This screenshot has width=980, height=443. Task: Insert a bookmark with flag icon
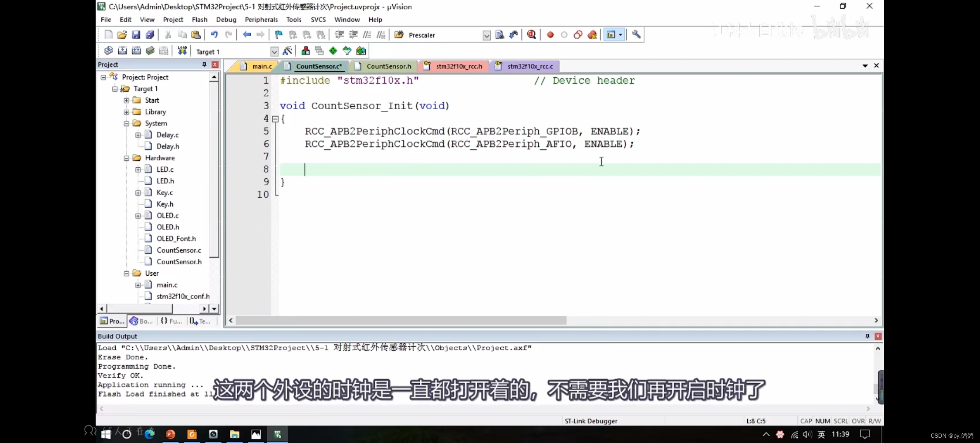[279, 35]
